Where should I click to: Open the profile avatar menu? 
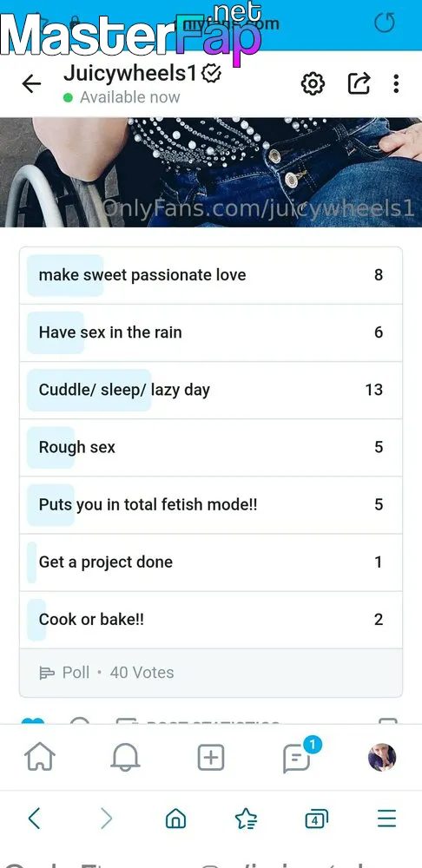point(382,757)
